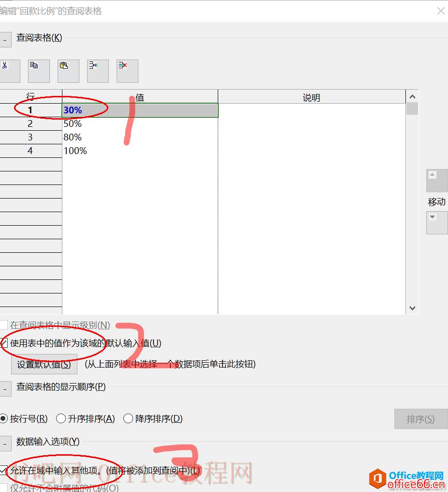
Task: Click the Delete row toolbar icon
Action: (x=127, y=71)
